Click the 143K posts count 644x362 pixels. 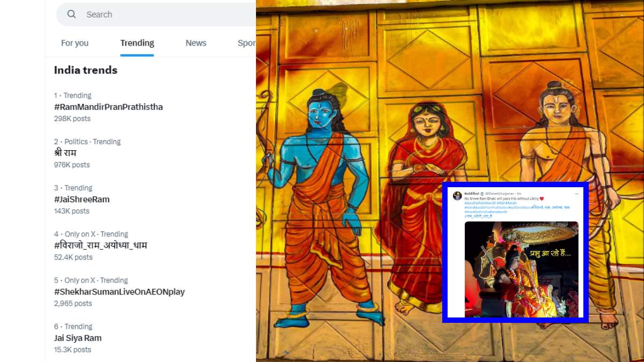click(x=71, y=211)
